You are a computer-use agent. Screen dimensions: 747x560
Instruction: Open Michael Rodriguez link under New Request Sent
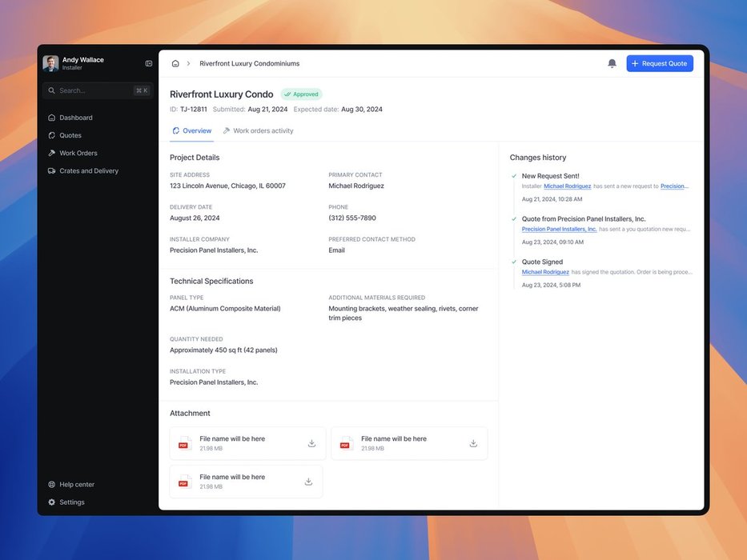567,186
